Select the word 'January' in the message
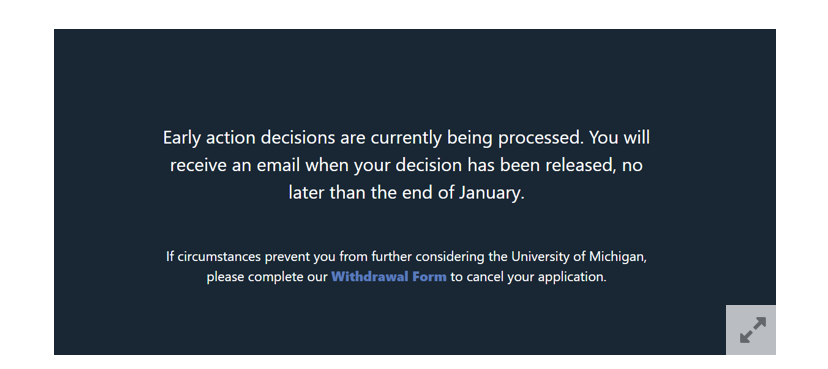828x369 pixels. pos(490,193)
